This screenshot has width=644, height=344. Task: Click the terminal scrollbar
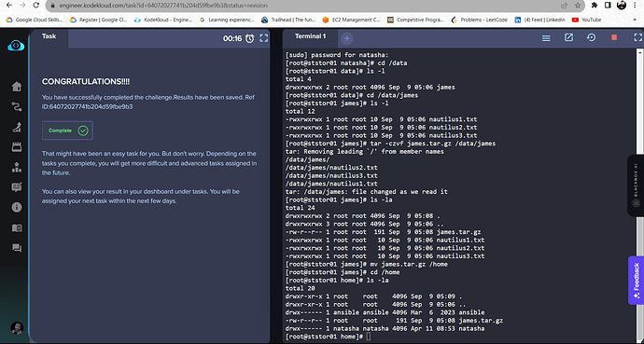click(640, 196)
